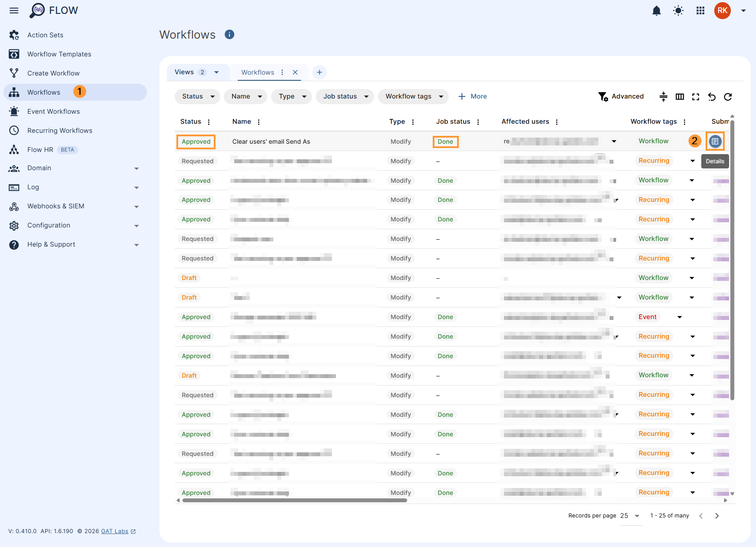Open Workflow Templates from the sidebar

59,54
